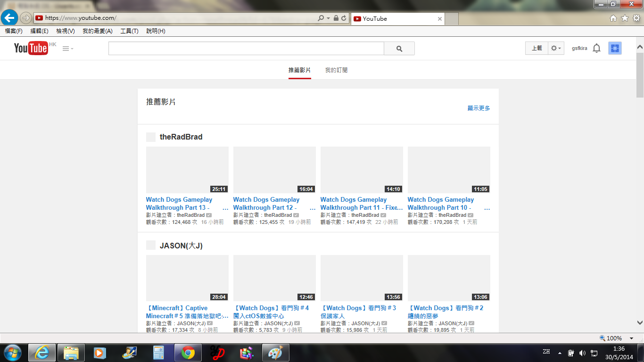Refresh the page using the address bar reload icon

point(344,18)
